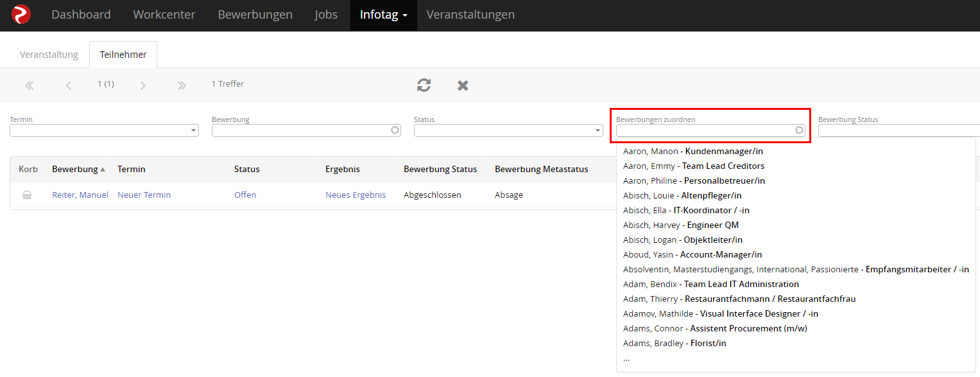Click the 1 Treffer result count
Viewport: 980px width, 377px height.
[228, 84]
